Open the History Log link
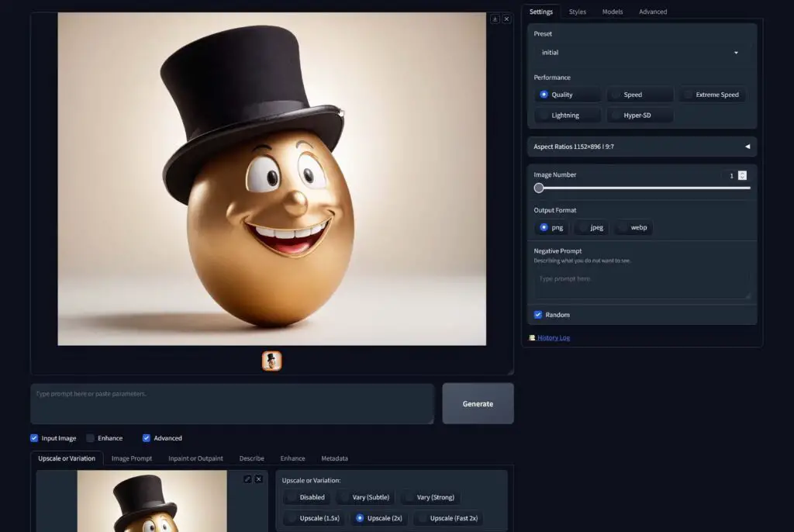 click(x=554, y=337)
